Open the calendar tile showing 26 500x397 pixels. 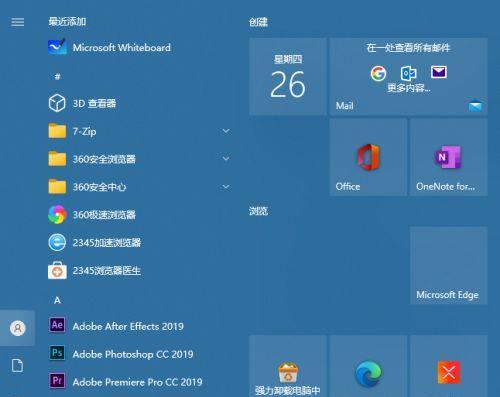pyautogui.click(x=288, y=77)
